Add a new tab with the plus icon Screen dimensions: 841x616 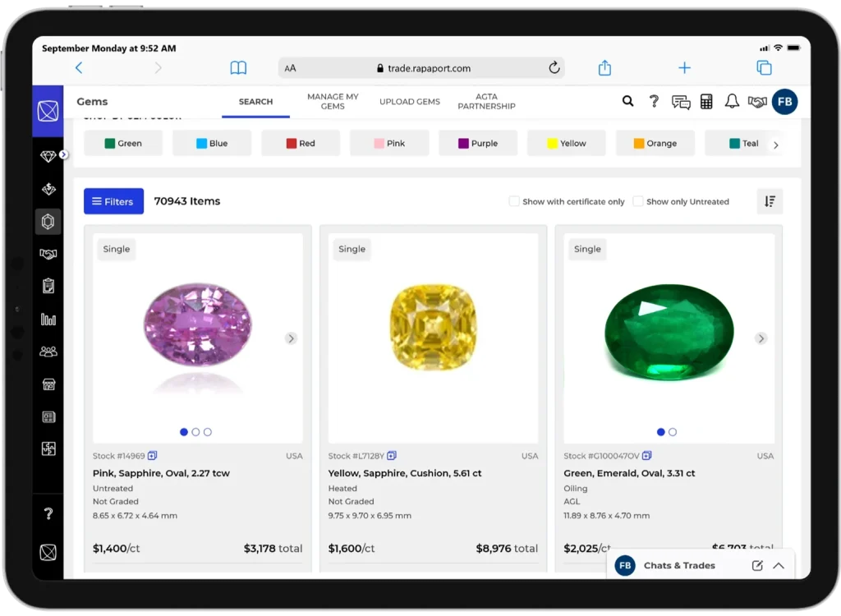tap(684, 67)
